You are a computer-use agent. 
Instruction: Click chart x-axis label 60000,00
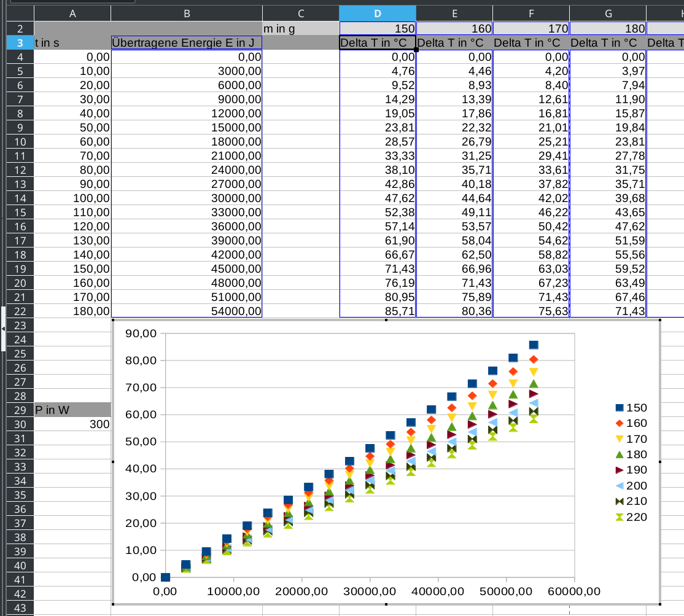(x=574, y=591)
